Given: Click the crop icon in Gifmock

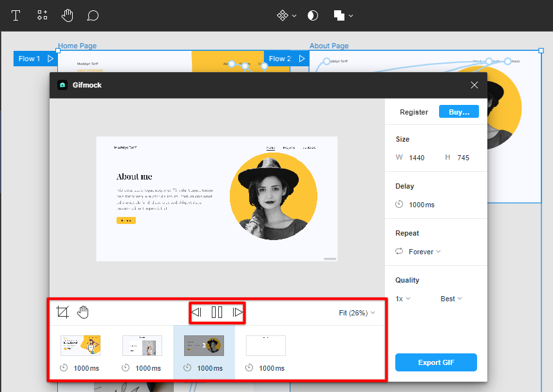Looking at the screenshot, I should pos(62,312).
